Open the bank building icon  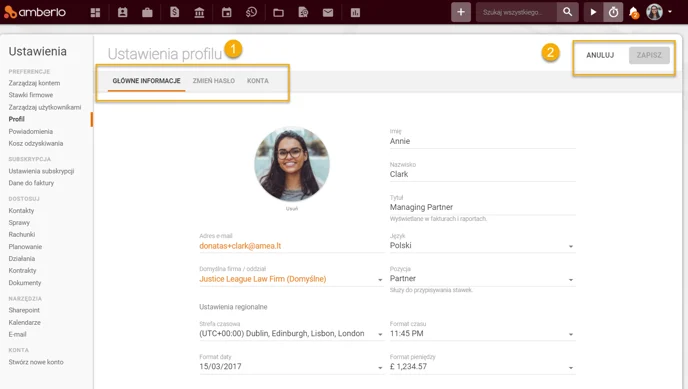(x=199, y=12)
